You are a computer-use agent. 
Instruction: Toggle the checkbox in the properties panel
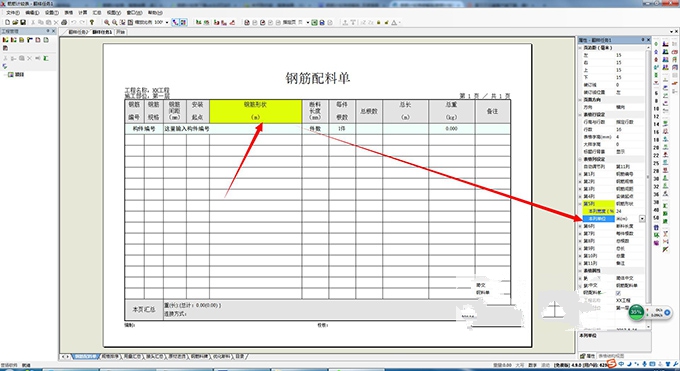tap(618, 293)
